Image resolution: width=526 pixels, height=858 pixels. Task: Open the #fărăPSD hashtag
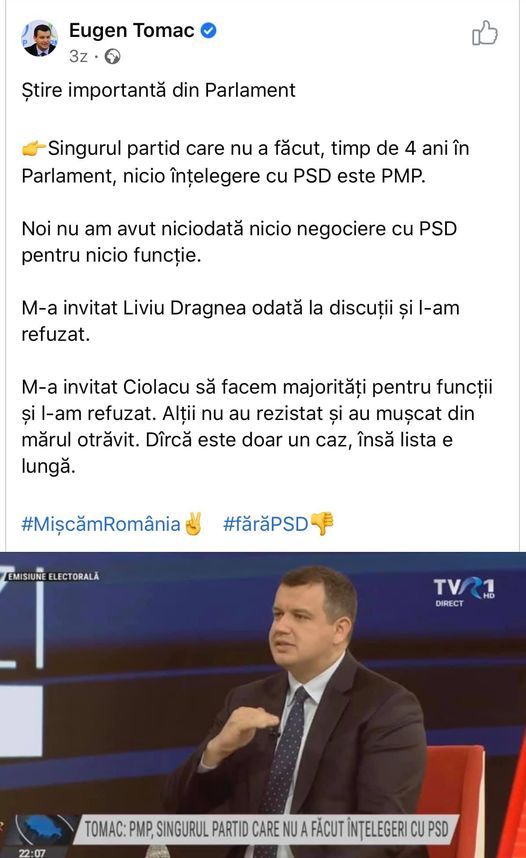[x=265, y=524]
